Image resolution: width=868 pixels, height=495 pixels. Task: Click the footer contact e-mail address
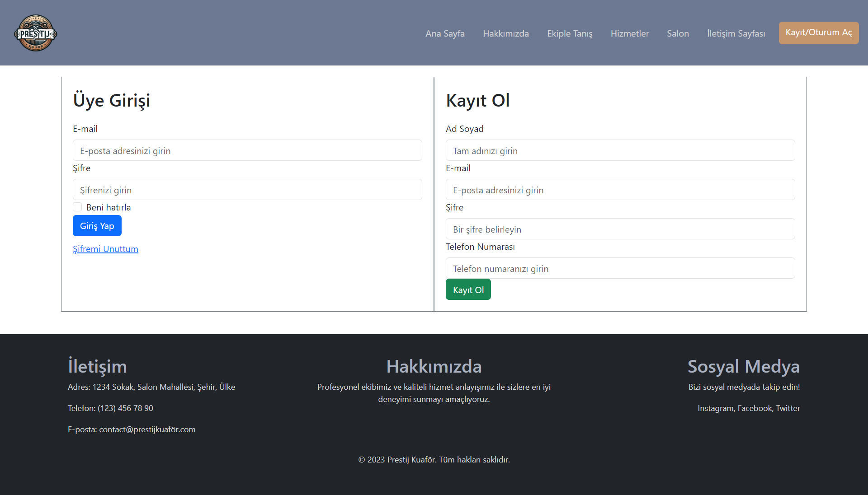(147, 429)
